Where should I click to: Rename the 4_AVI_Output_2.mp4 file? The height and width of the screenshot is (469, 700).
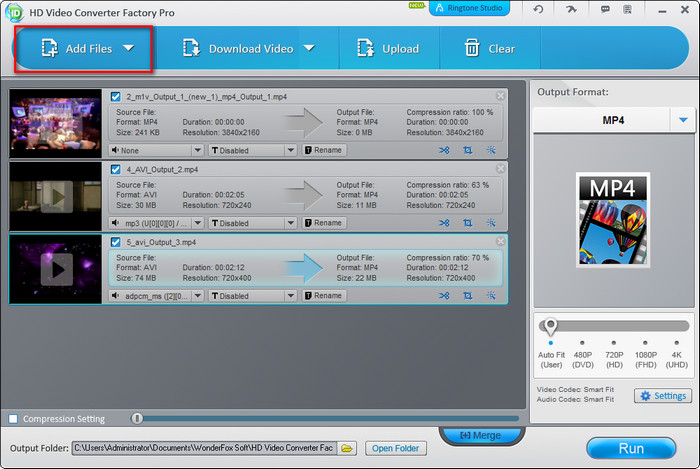[324, 223]
